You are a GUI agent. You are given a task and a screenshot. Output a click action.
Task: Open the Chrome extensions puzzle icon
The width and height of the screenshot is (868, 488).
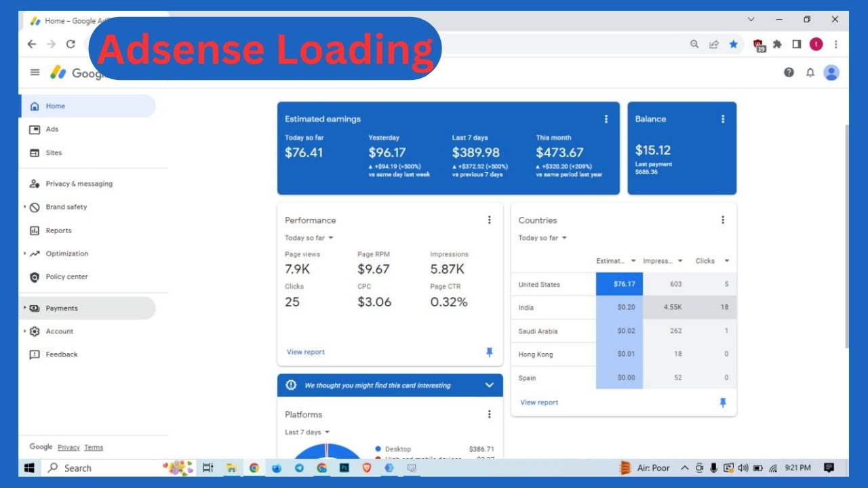[778, 44]
